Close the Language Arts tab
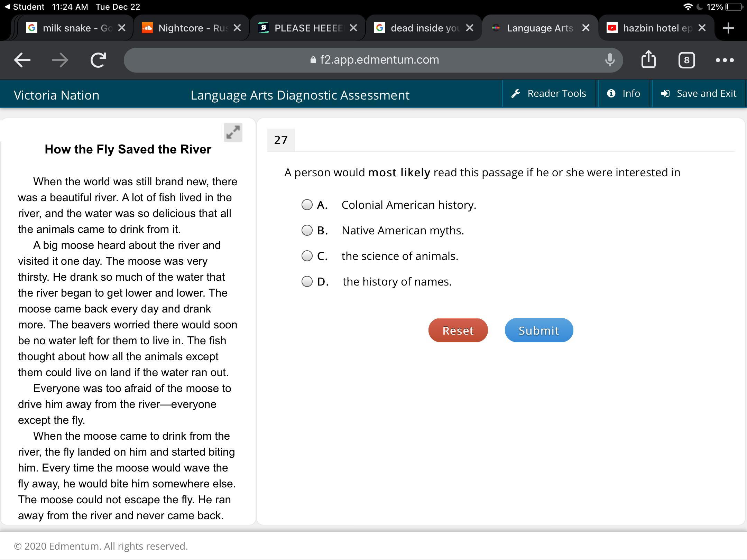 tap(585, 28)
